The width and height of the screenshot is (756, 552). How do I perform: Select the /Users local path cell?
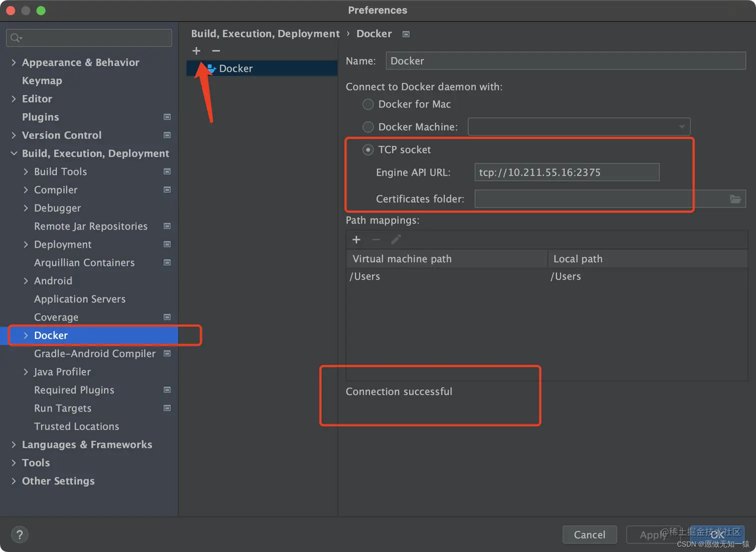pyautogui.click(x=648, y=276)
